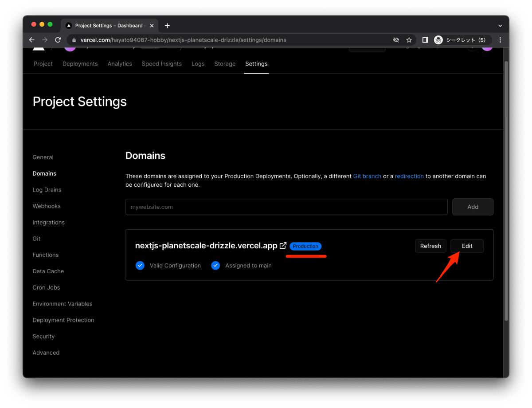Open a new browser tab with plus
532x408 pixels.
pos(167,26)
